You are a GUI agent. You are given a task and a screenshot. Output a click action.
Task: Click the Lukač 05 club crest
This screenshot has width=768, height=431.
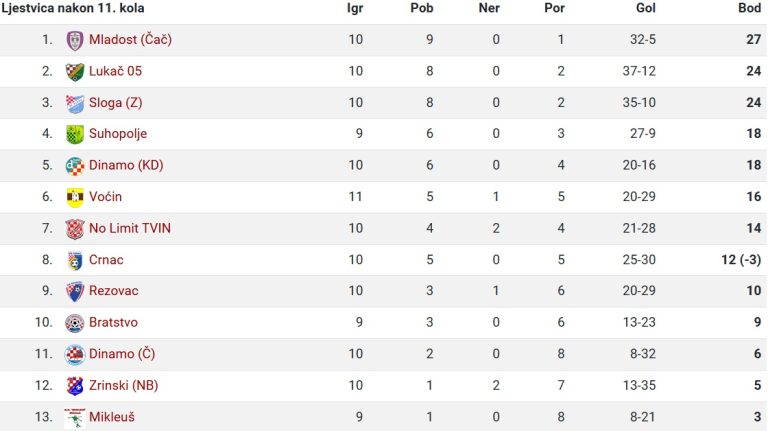tap(74, 72)
